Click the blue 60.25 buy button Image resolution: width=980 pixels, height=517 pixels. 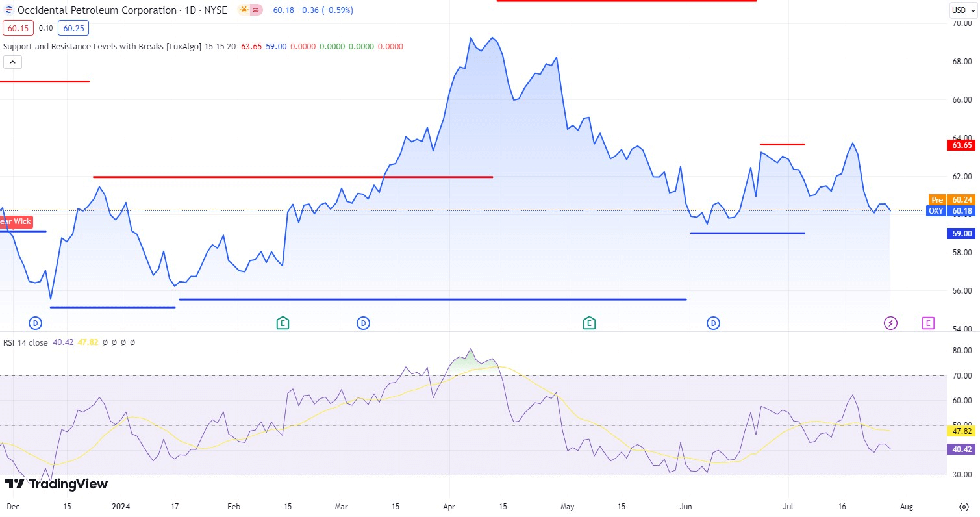click(x=73, y=28)
